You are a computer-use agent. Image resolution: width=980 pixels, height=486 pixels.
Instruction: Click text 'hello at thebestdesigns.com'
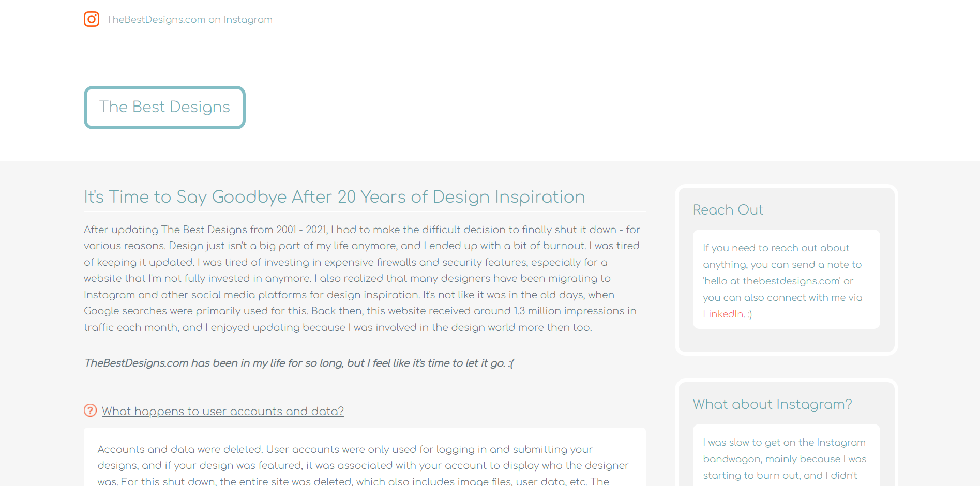pos(772,281)
